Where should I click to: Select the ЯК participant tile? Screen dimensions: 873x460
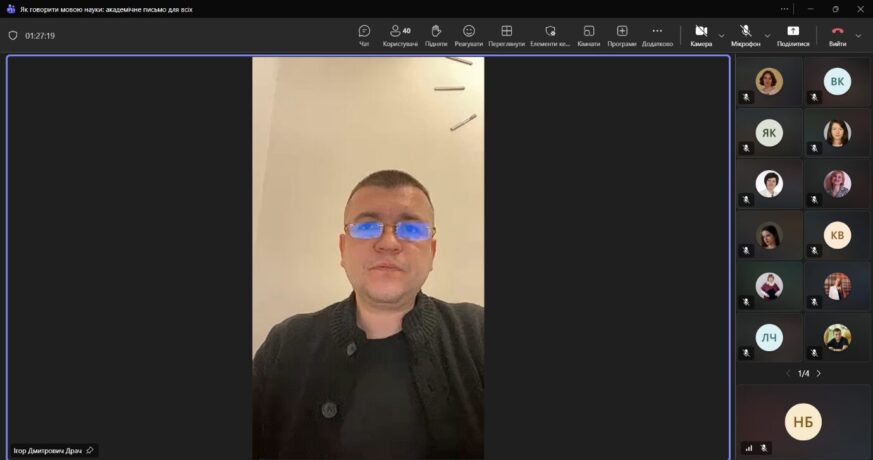pos(769,132)
